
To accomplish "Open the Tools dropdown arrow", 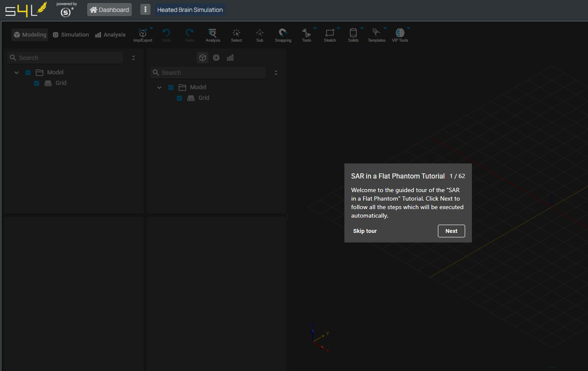I will click(315, 28).
